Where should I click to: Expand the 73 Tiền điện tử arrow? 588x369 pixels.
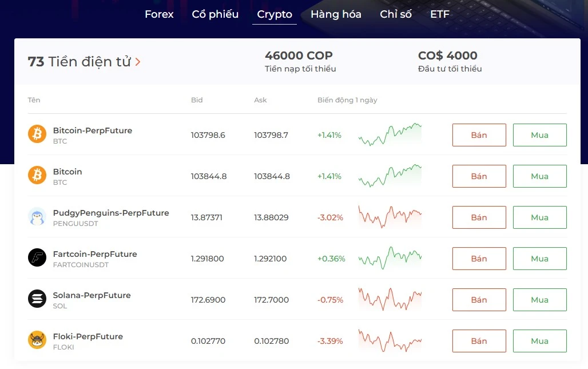click(138, 62)
